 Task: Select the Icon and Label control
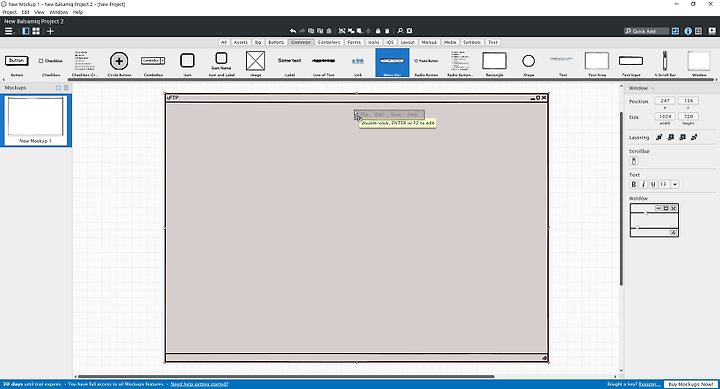click(222, 63)
